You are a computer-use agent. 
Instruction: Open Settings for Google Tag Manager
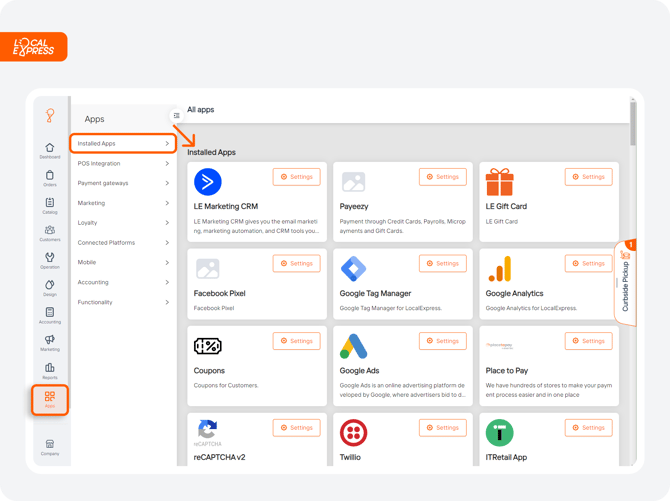click(443, 264)
